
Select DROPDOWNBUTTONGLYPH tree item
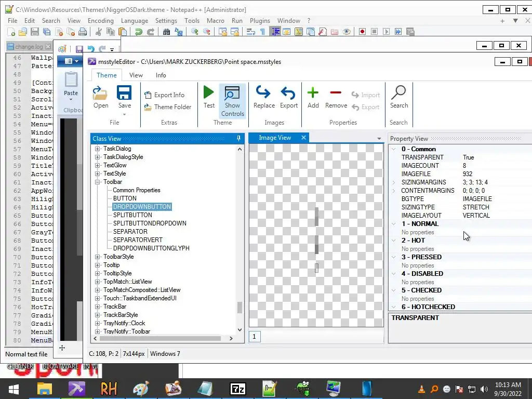(x=151, y=248)
